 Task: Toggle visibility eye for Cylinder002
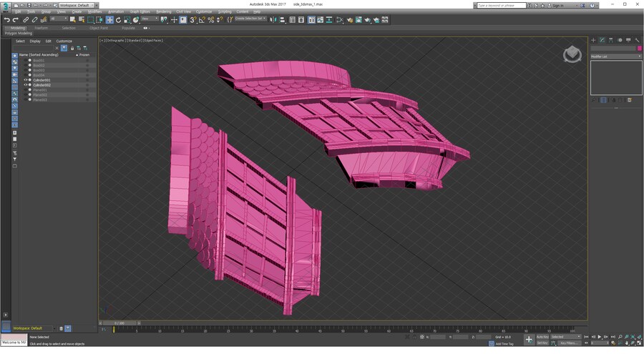[26, 85]
